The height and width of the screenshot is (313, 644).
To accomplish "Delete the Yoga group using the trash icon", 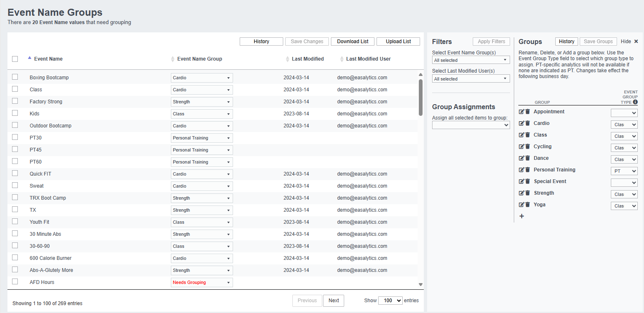I will coord(527,204).
